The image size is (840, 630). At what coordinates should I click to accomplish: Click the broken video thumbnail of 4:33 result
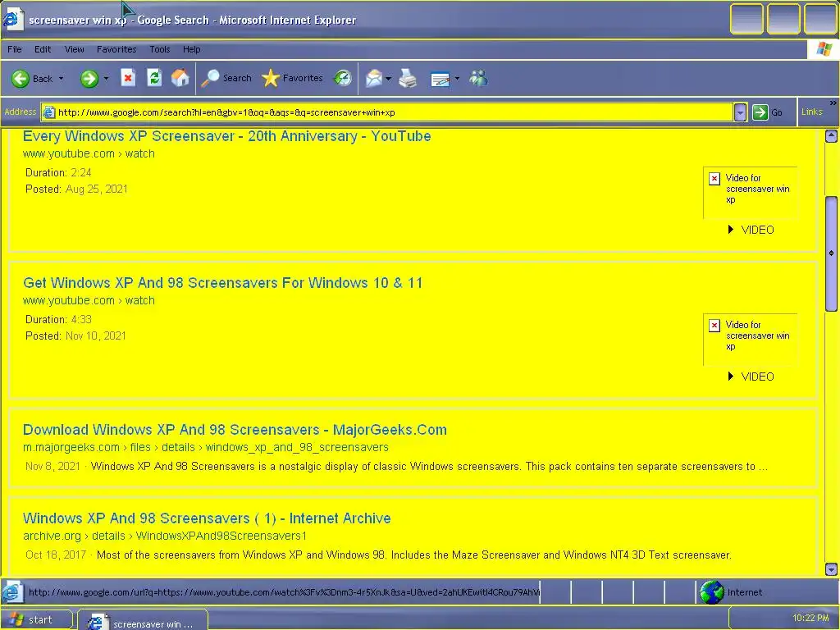coord(751,340)
